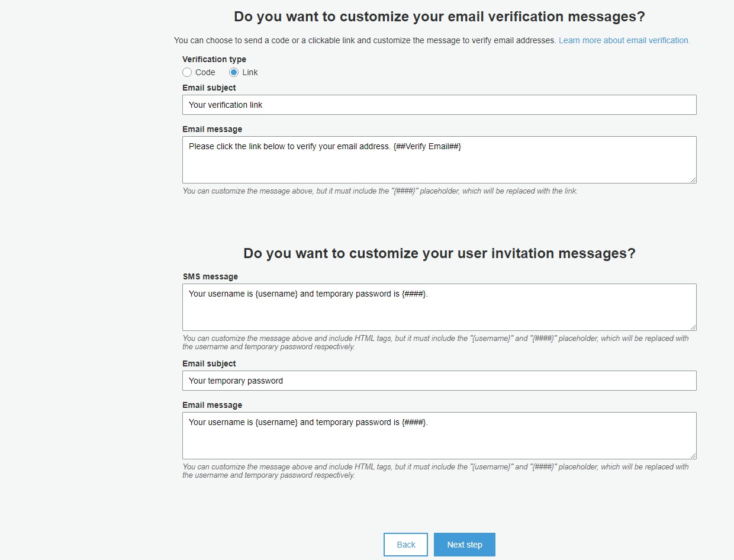This screenshot has width=734, height=560.
Task: Select the Link verification type radio button
Action: 234,72
